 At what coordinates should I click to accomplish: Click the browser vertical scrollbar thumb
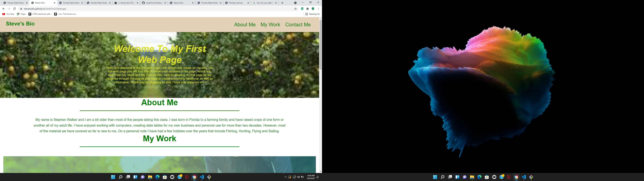320,45
